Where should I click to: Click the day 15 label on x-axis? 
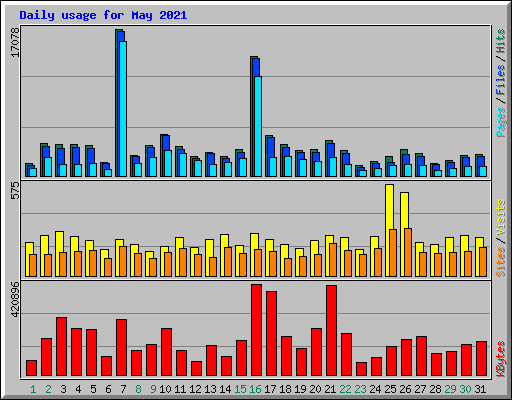click(240, 389)
